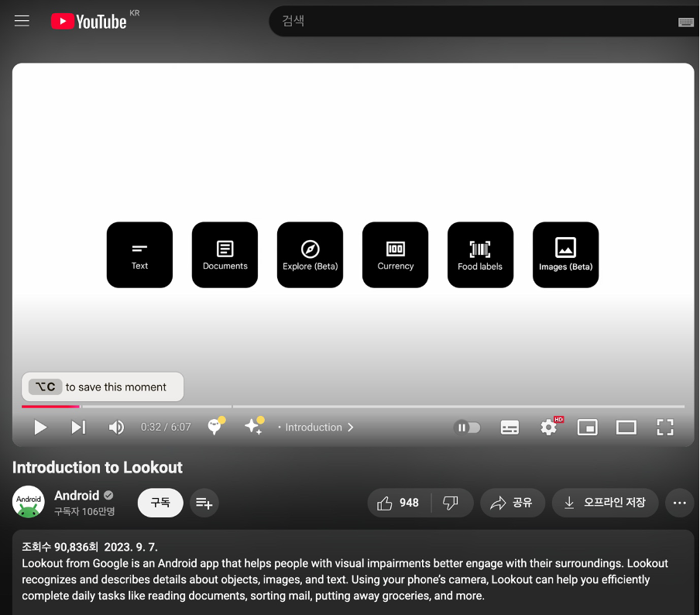Go to YouTube home via the logo
The height and width of the screenshot is (615, 700).
pos(89,21)
